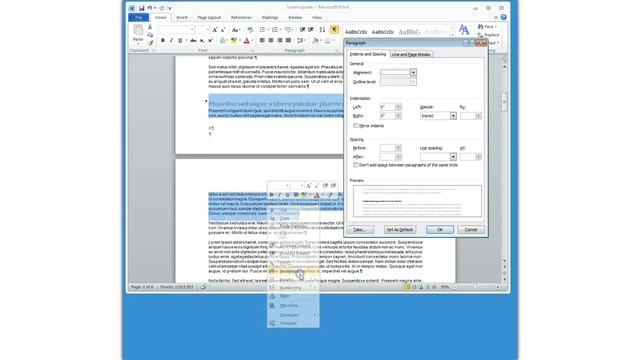Click the Replace button in Editing group
640x360 pixels.
pyautogui.click(x=489, y=35)
